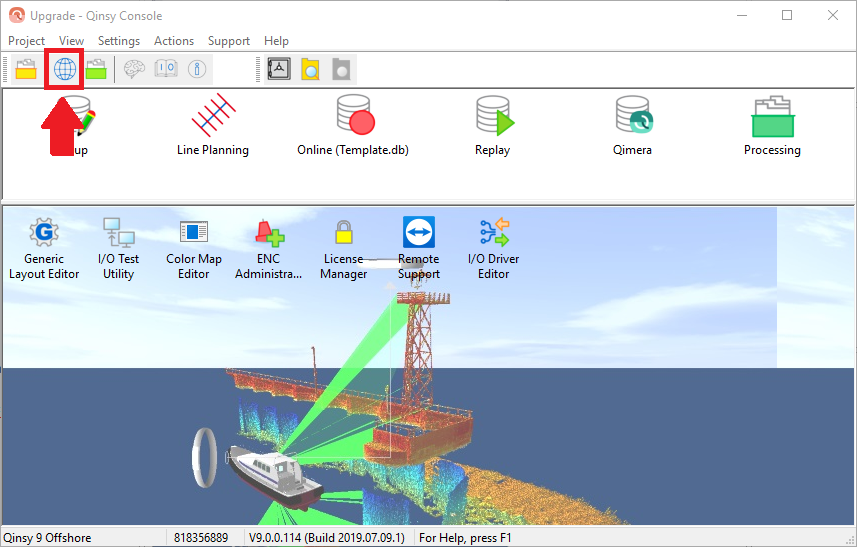Image resolution: width=857 pixels, height=548 pixels.
Task: Click the yellow folder toolbar icon
Action: tap(26, 69)
